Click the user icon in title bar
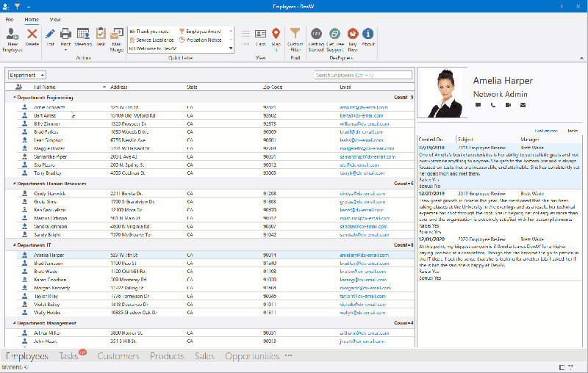The height and width of the screenshot is (373, 588). [x=6, y=6]
